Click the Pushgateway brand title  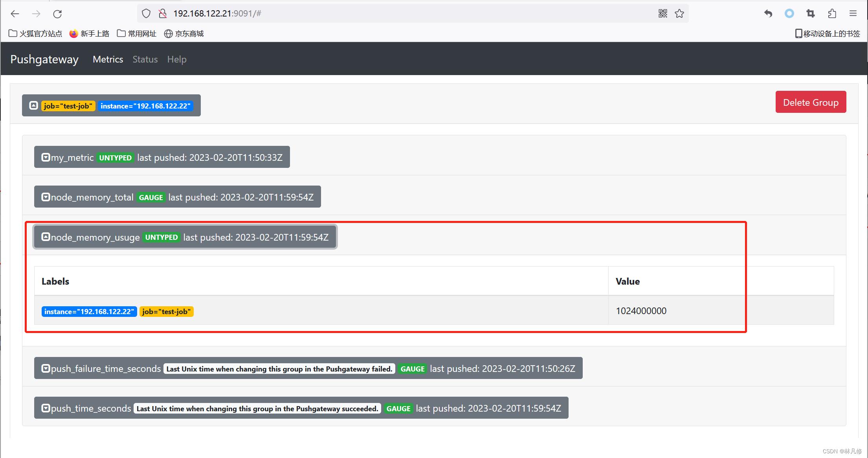[44, 59]
